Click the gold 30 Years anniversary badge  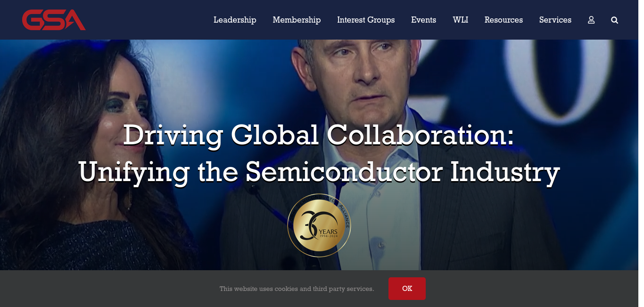tap(319, 225)
